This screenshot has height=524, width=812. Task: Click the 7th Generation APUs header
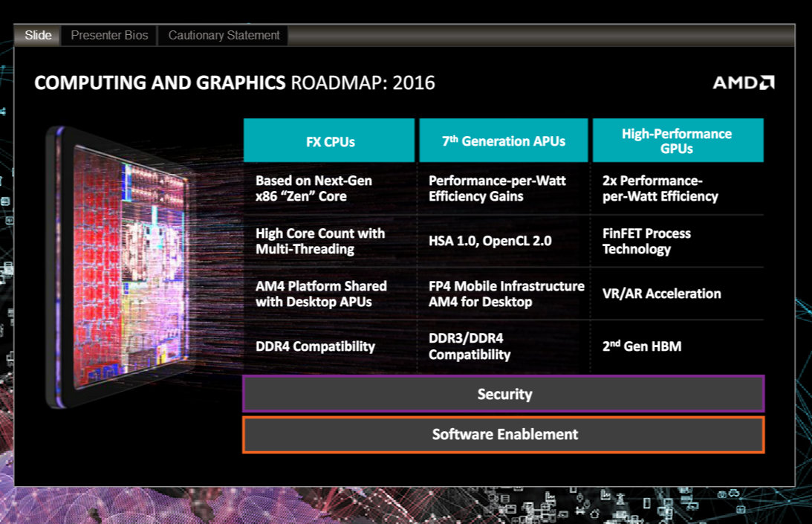pos(504,140)
